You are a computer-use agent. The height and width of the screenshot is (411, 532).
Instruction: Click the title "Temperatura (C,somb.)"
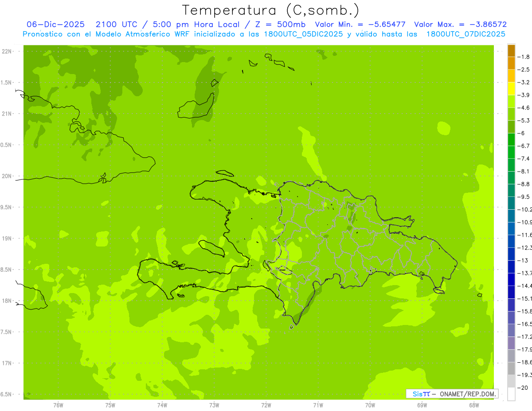(270, 10)
